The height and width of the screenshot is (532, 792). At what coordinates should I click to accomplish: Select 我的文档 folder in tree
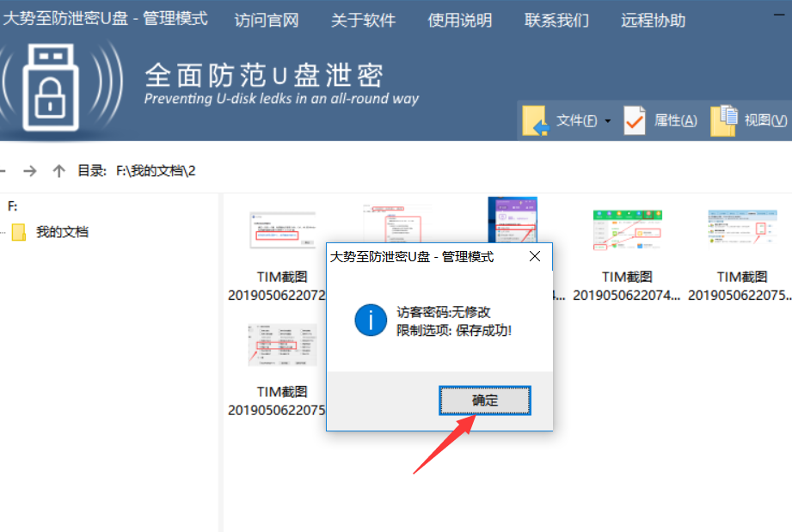click(62, 232)
